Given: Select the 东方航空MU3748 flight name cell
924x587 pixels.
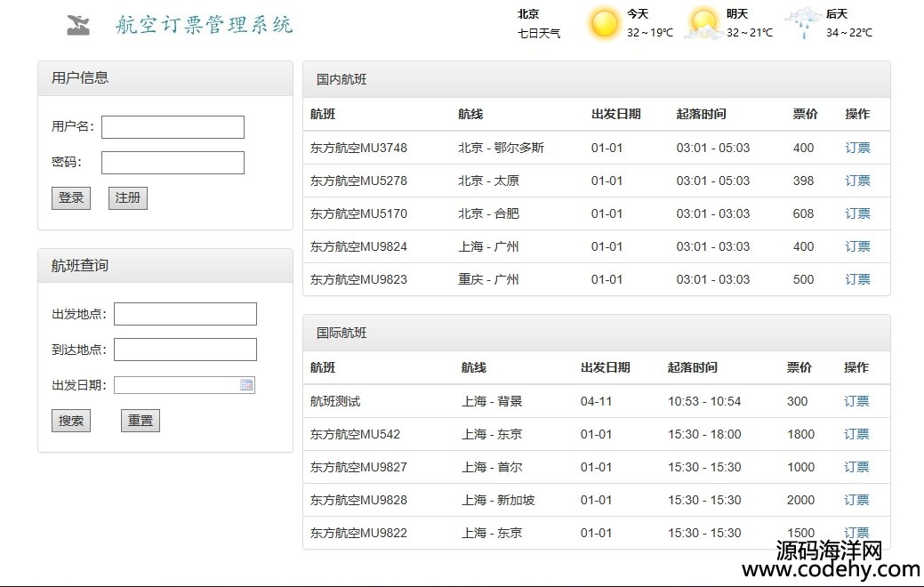Looking at the screenshot, I should coord(358,148).
